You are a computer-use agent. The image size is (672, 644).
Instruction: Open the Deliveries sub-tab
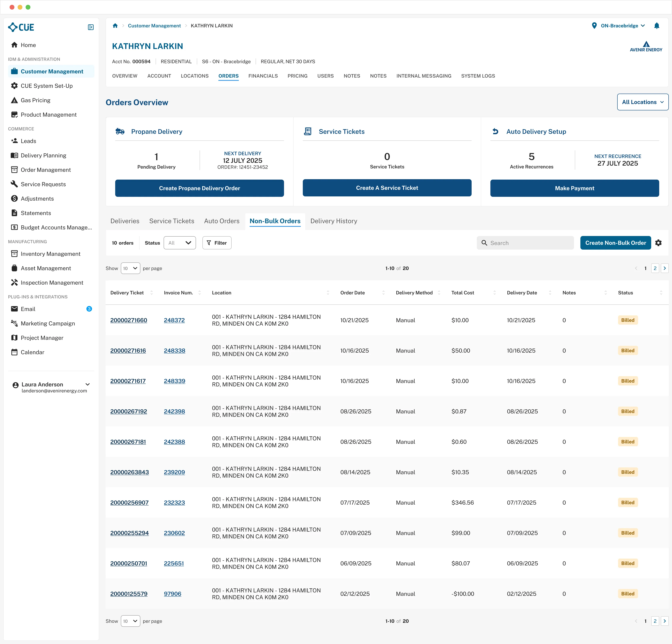[125, 221]
